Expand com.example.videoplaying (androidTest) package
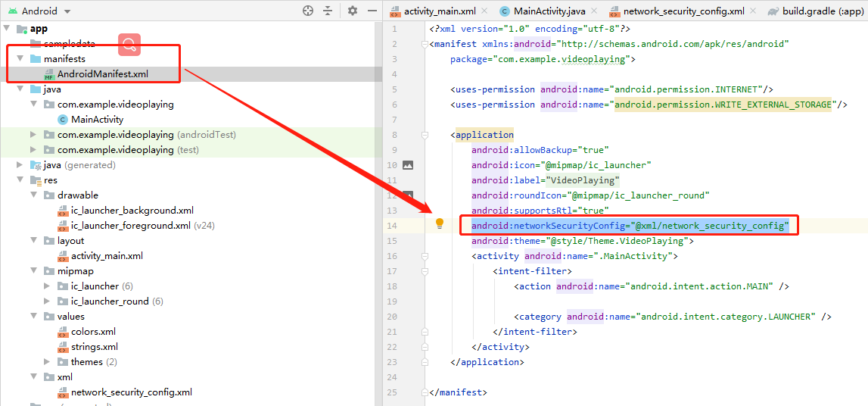The width and height of the screenshot is (868, 406). pos(34,135)
